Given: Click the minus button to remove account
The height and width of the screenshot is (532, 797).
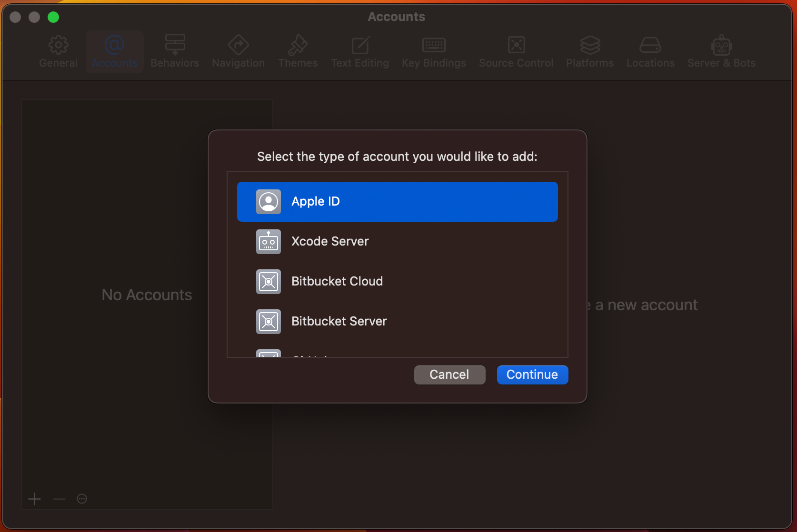Looking at the screenshot, I should coord(59,499).
